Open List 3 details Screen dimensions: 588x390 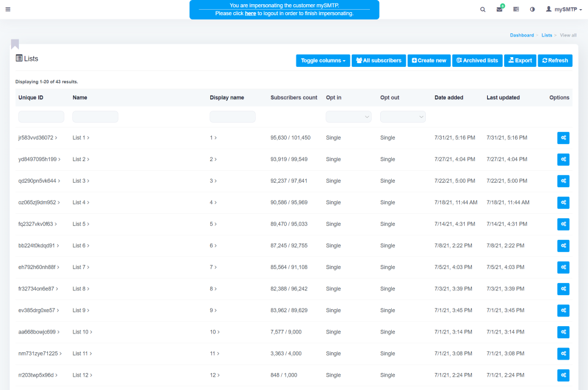[x=81, y=181]
